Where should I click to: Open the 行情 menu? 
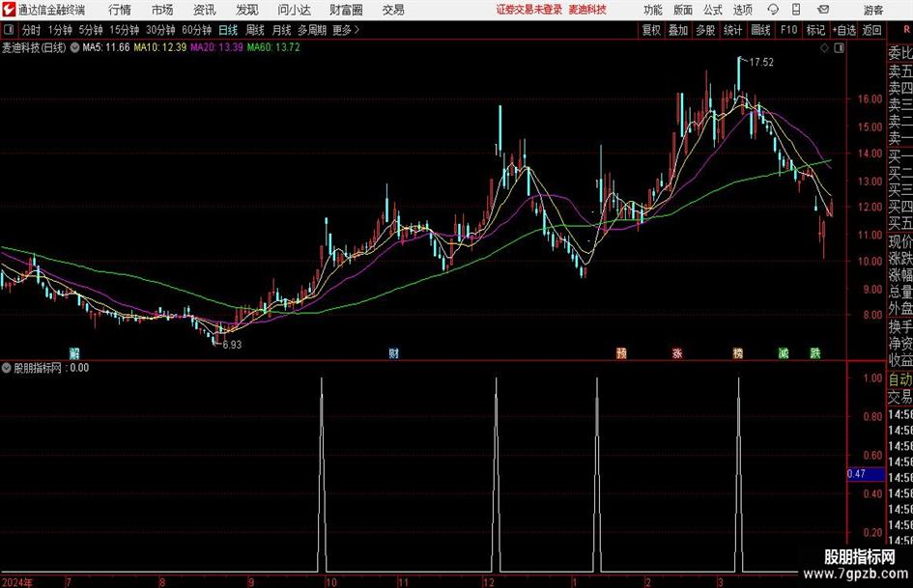(x=120, y=10)
